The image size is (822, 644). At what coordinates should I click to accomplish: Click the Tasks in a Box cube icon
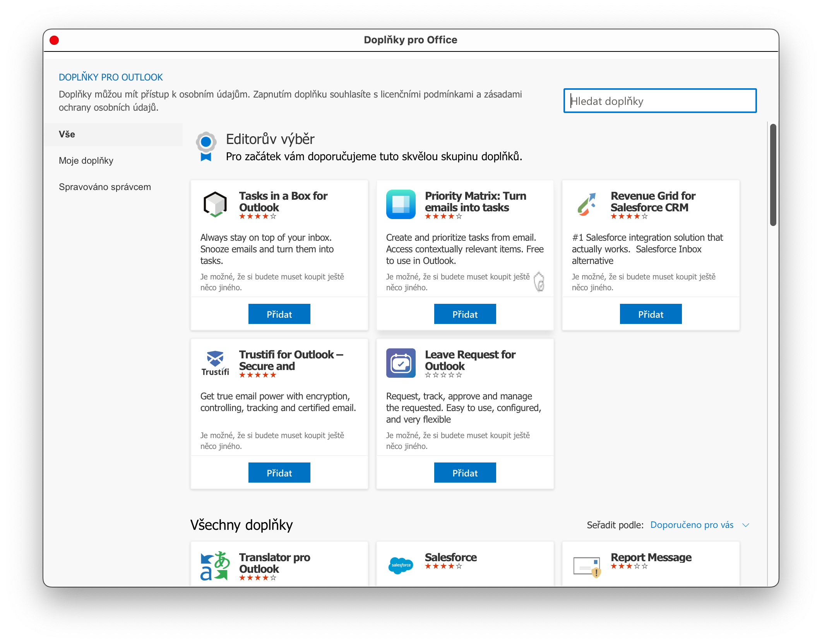click(x=215, y=204)
